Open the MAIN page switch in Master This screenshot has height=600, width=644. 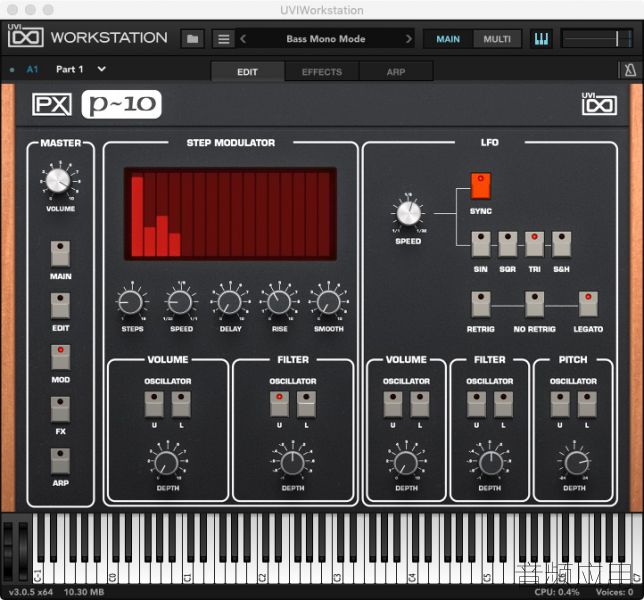point(60,254)
